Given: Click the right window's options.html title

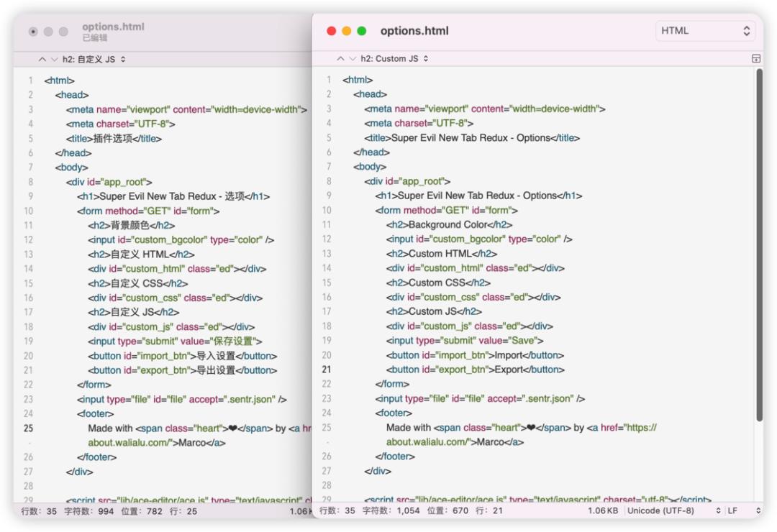Looking at the screenshot, I should point(414,31).
